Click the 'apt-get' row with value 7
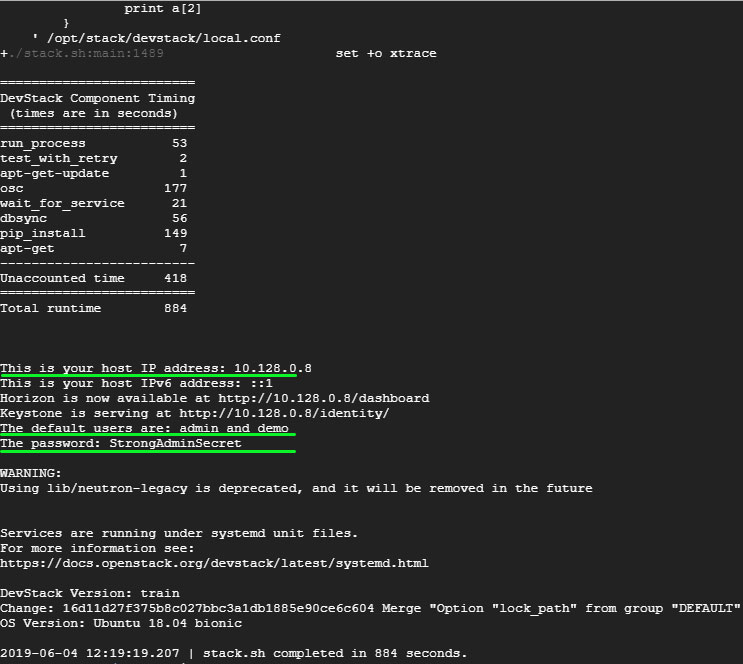 coord(94,248)
